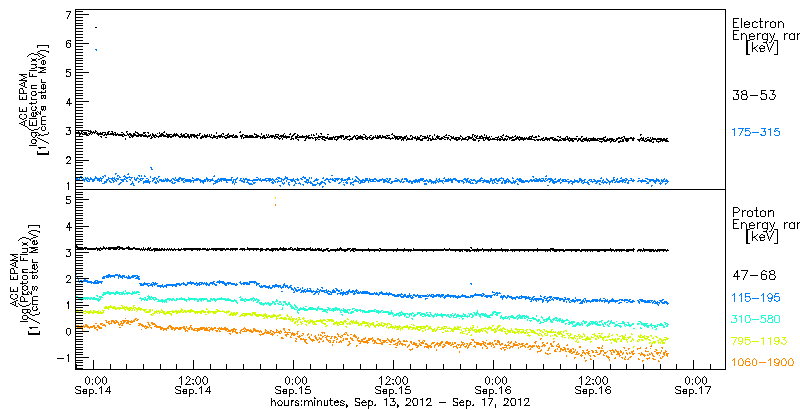Click the '38-53' electron energy label
800x410 pixels.
click(x=754, y=95)
